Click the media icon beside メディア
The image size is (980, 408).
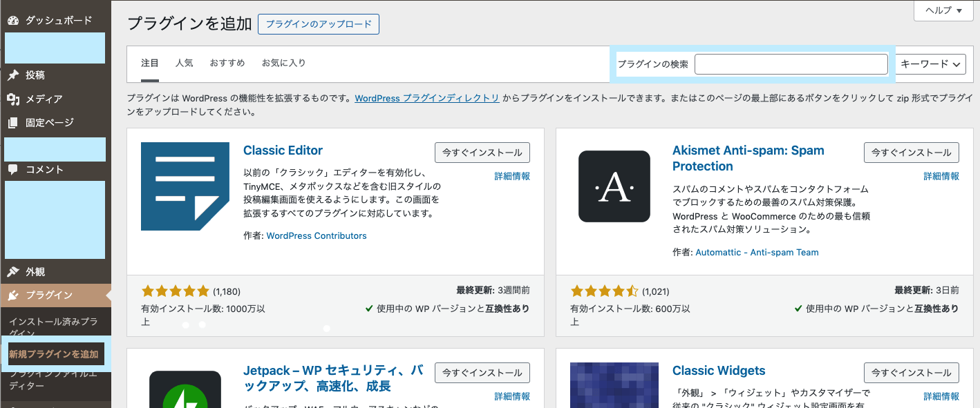[13, 99]
